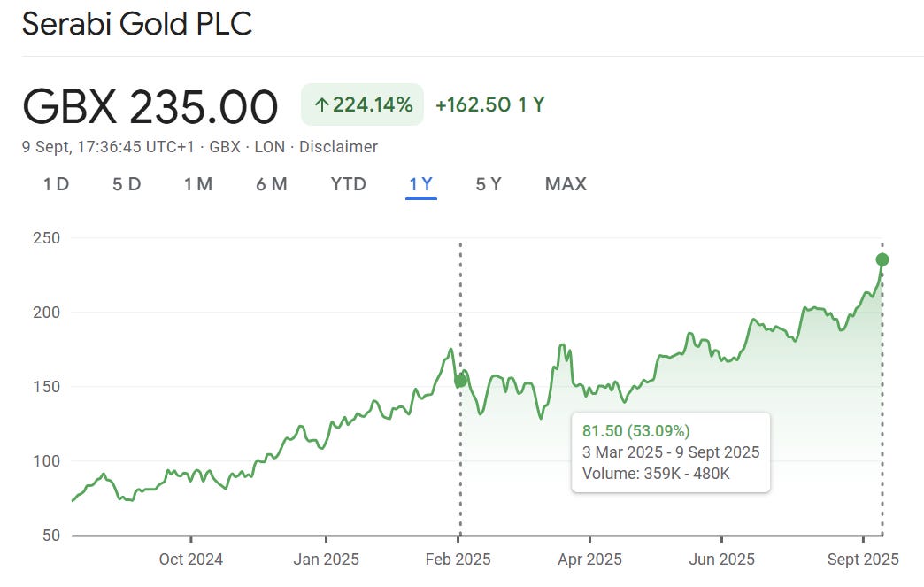Image resolution: width=924 pixels, height=587 pixels.
Task: Click the 200 y-axis label
Action: [47, 313]
